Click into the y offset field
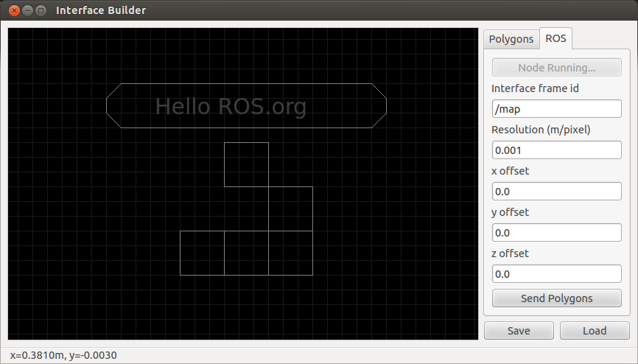This screenshot has height=364, width=638. pos(556,233)
